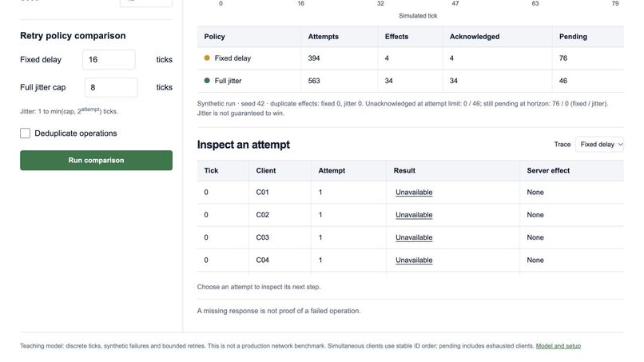Open the Trace policy dropdown
644x362 pixels.
(x=599, y=144)
